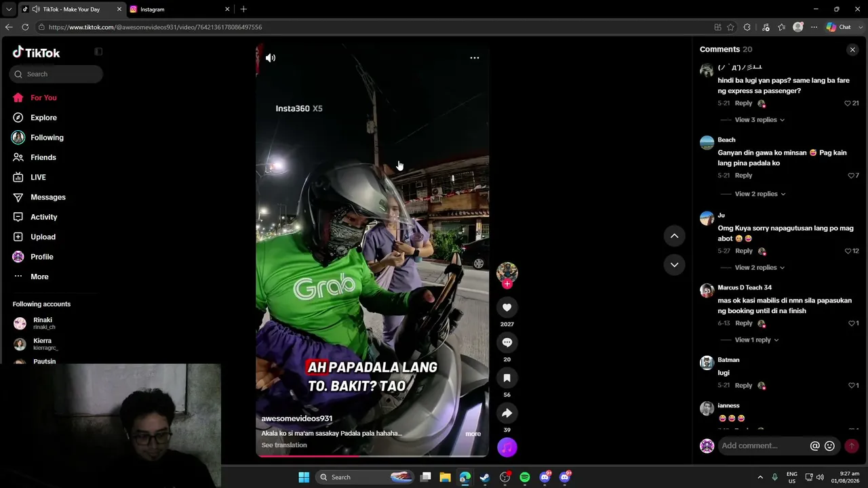868x488 pixels.
Task: Like Batman's comment
Action: point(850,386)
